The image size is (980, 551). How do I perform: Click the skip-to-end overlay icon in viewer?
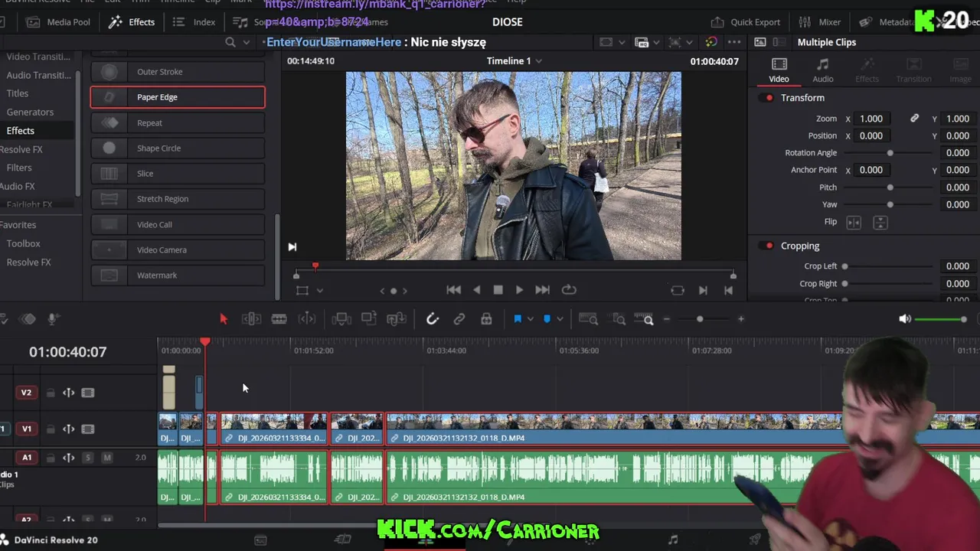292,246
